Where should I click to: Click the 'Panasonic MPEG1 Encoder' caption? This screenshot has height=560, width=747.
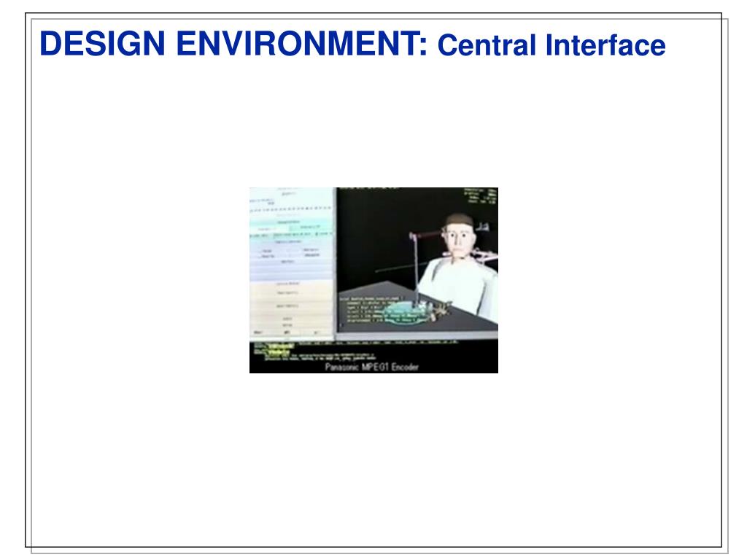pos(371,367)
